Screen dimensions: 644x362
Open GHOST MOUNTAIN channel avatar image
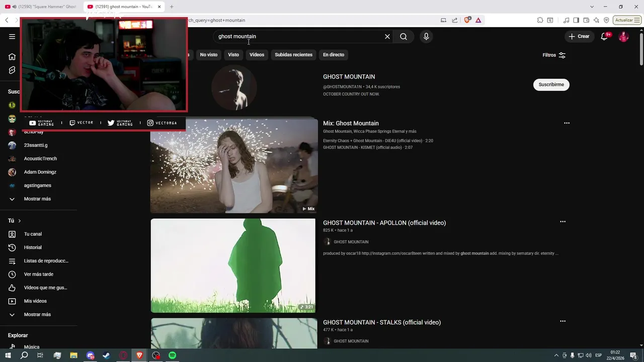point(234,87)
